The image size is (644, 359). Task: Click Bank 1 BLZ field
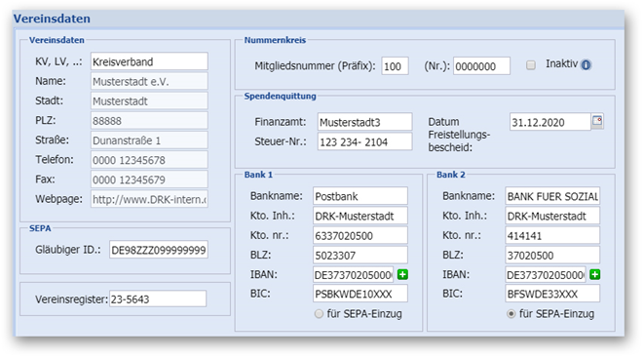(360, 255)
